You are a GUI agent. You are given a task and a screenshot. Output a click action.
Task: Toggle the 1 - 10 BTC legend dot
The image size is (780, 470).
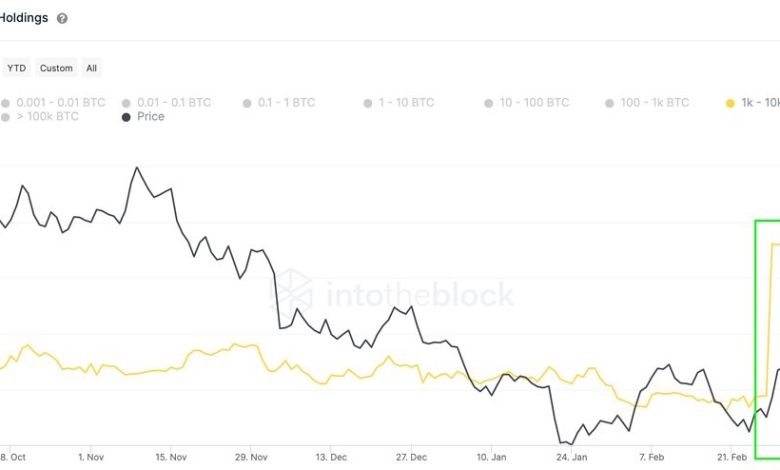[368, 102]
